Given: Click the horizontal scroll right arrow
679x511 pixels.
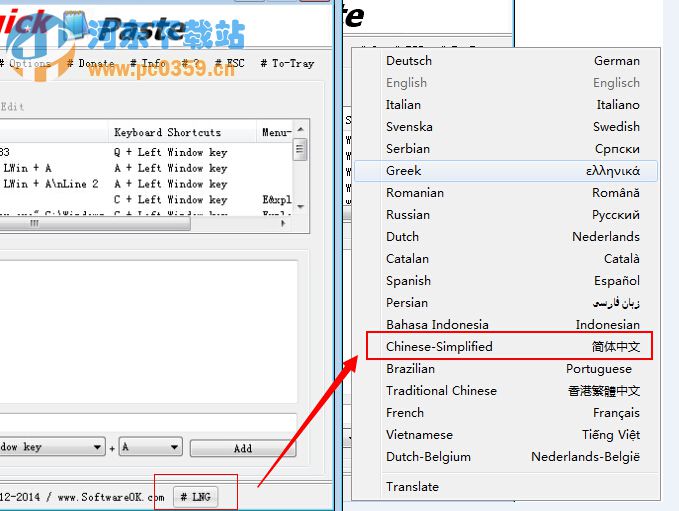Looking at the screenshot, I should click(283, 223).
